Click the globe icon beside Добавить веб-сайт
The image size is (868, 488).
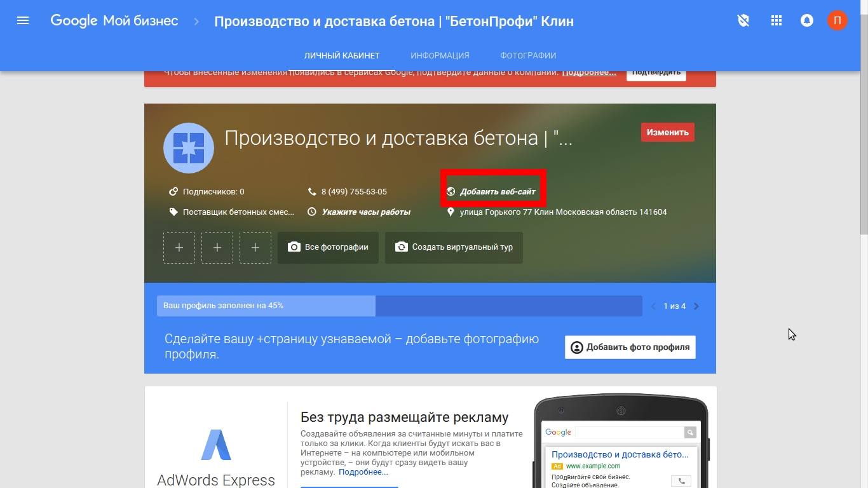[451, 191]
